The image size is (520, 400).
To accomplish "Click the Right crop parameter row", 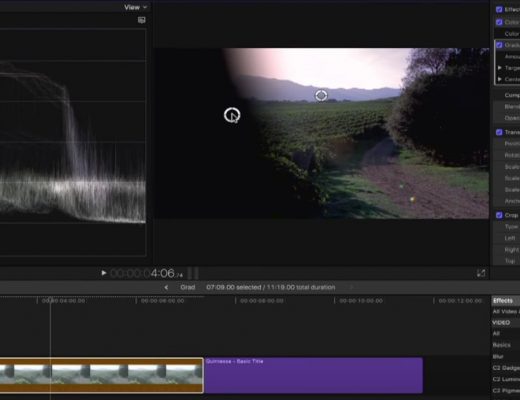I will click(507, 250).
